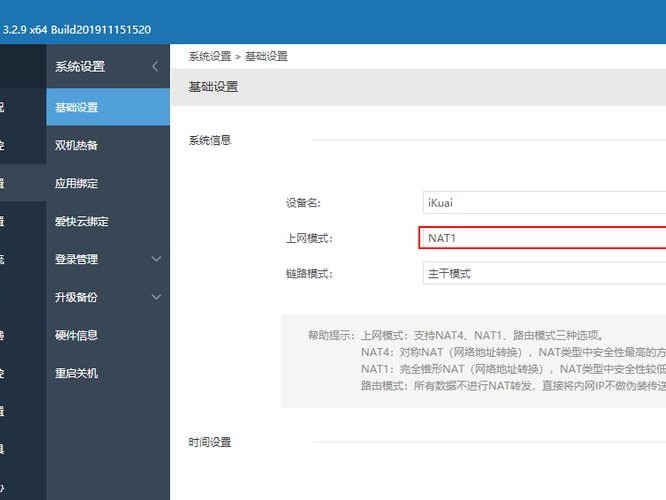This screenshot has width=666, height=500.
Task: Click the NAT1 description line in help
Action: tap(514, 369)
